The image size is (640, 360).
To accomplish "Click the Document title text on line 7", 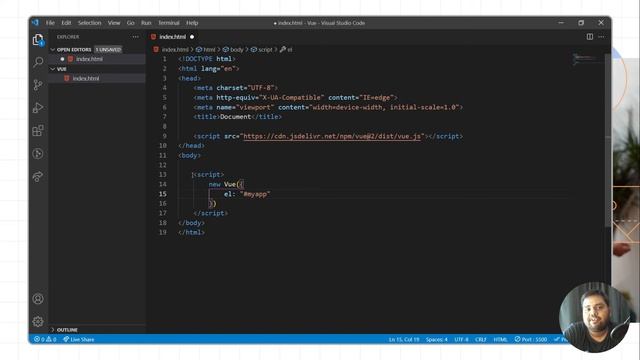I will pyautogui.click(x=236, y=117).
